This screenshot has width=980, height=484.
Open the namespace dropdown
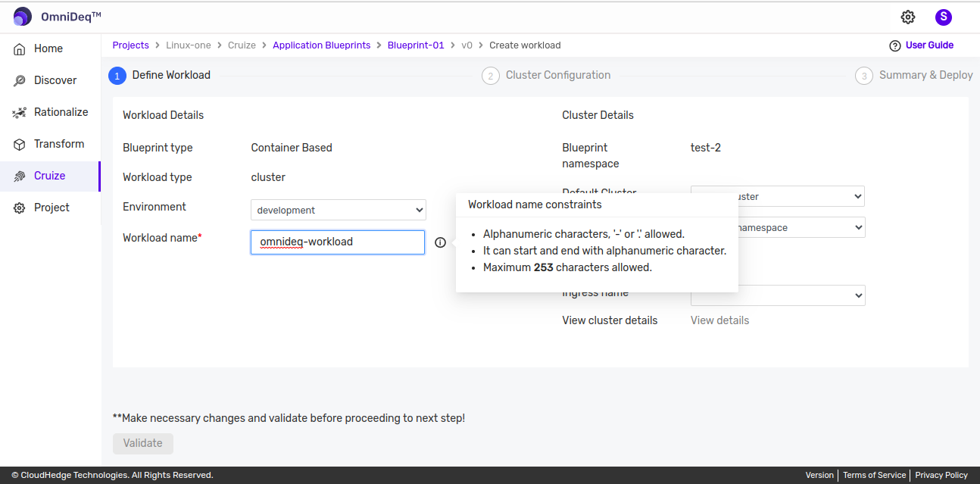click(778, 227)
